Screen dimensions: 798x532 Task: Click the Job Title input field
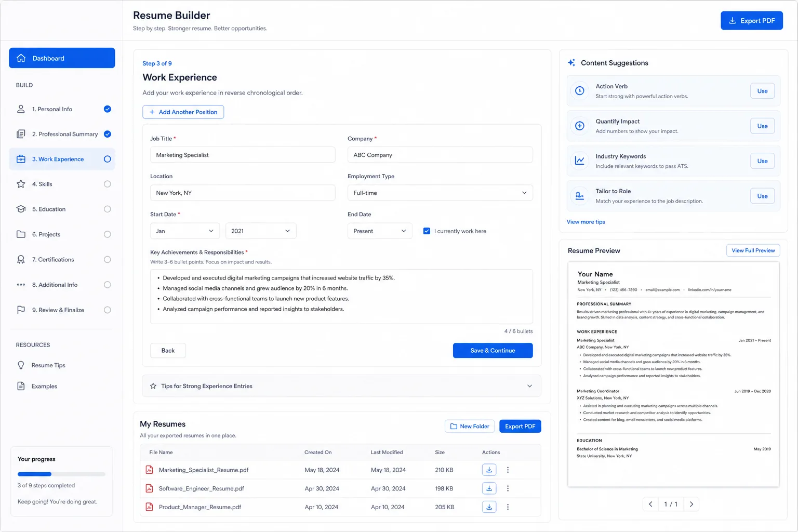tap(243, 155)
